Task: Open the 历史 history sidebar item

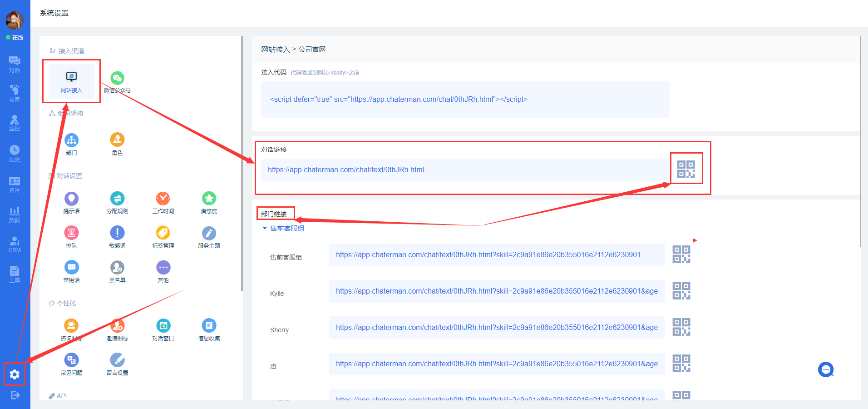Action: tap(15, 153)
